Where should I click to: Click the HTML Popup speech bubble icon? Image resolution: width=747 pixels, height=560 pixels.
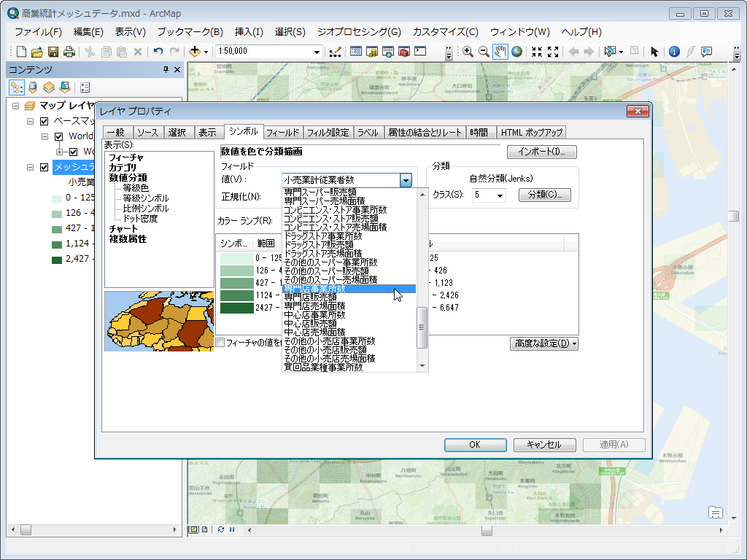click(x=706, y=52)
